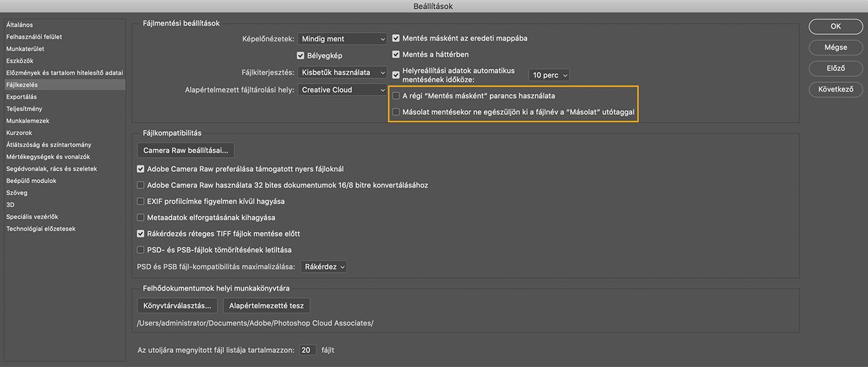Toggle Rákérdezés réteges TIFF fájlok mentése előtt
Image resolution: width=868 pixels, height=367 pixels.
tap(141, 234)
